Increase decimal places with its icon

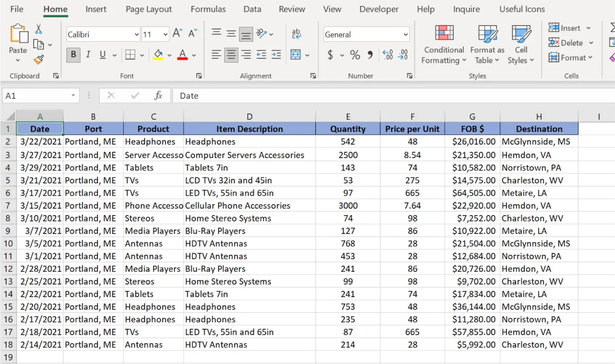tap(388, 55)
